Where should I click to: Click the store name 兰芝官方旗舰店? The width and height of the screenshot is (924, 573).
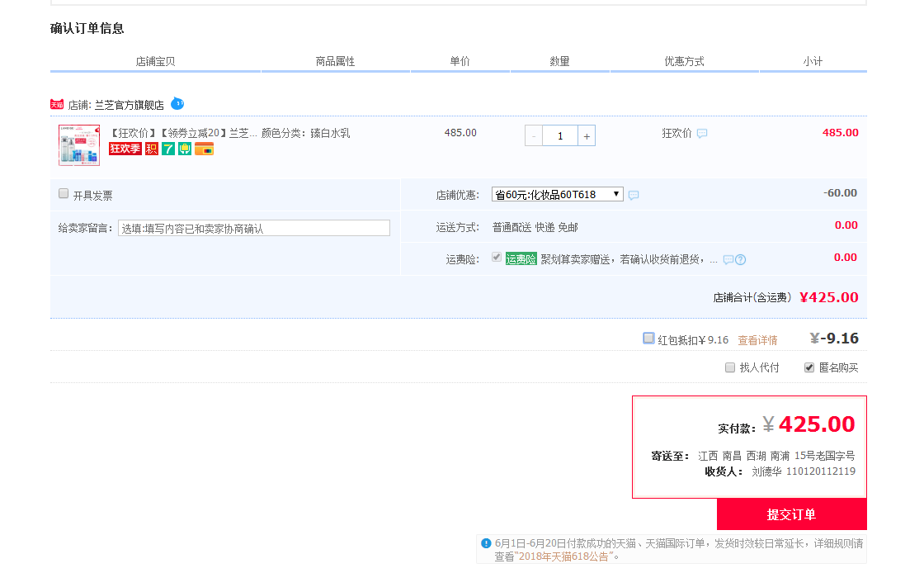click(129, 105)
